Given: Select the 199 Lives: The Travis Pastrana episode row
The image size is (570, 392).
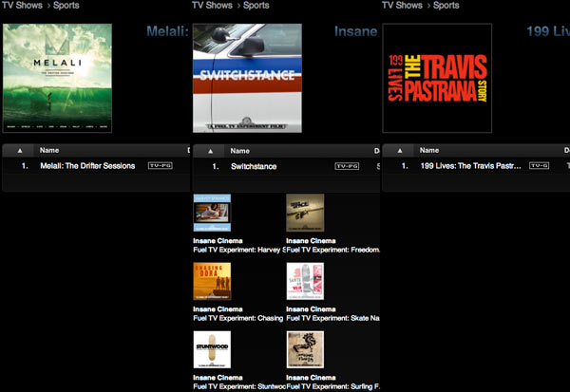Looking at the screenshot, I should click(470, 166).
